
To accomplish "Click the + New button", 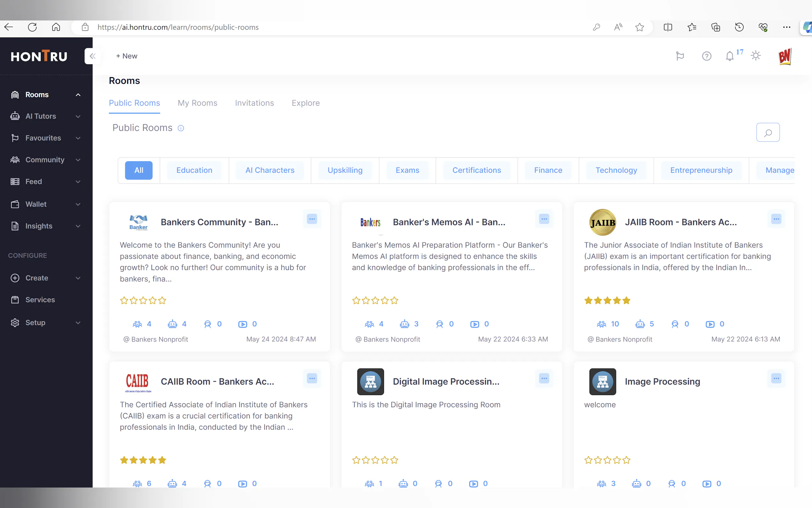I will (x=127, y=56).
